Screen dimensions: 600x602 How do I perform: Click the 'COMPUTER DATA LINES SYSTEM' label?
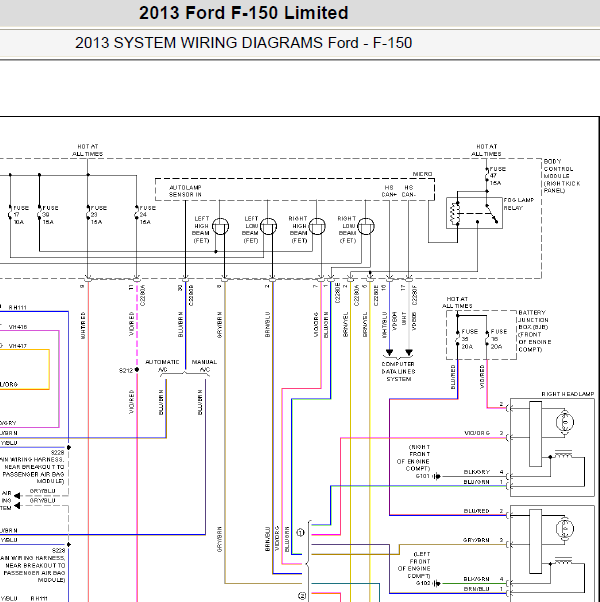pos(398,371)
